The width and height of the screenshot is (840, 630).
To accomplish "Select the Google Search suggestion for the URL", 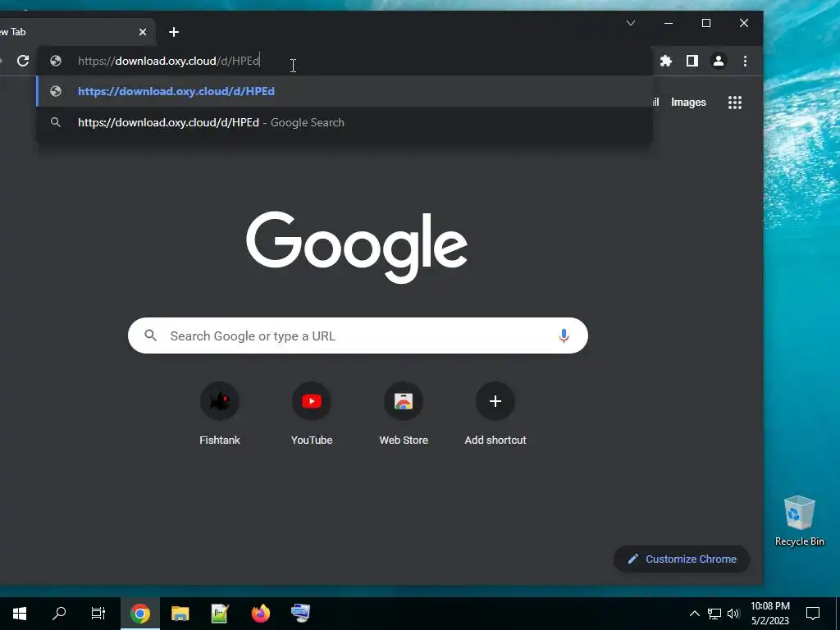I will [x=345, y=122].
